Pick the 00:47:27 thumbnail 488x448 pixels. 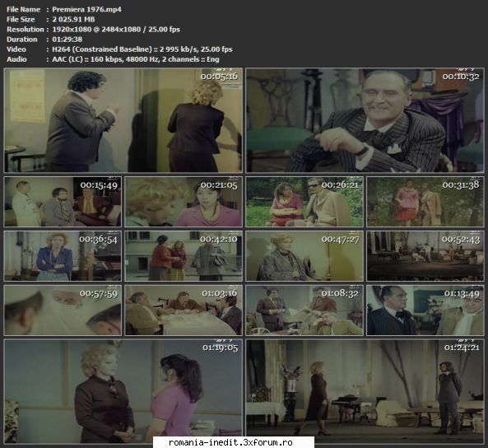[x=304, y=256]
